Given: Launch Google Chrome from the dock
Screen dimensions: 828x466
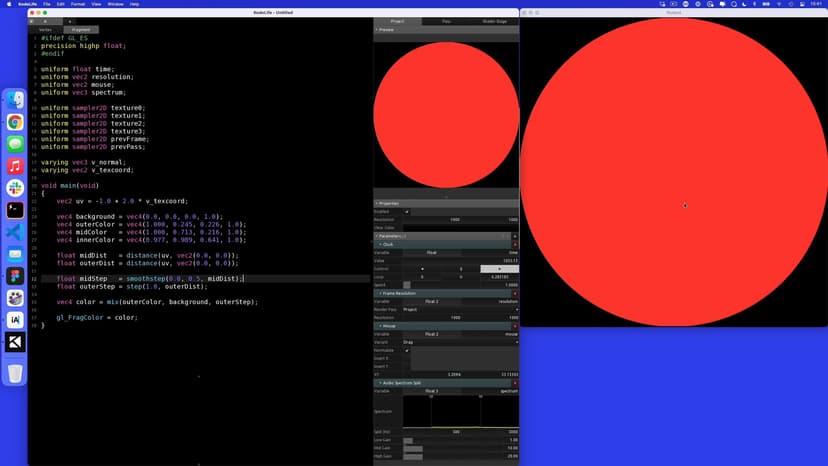Looking at the screenshot, I should pos(15,122).
